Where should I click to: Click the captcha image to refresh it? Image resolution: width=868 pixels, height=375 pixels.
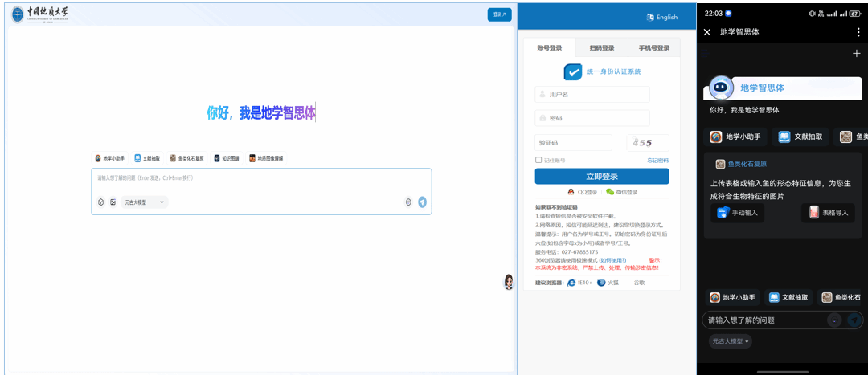click(x=647, y=142)
